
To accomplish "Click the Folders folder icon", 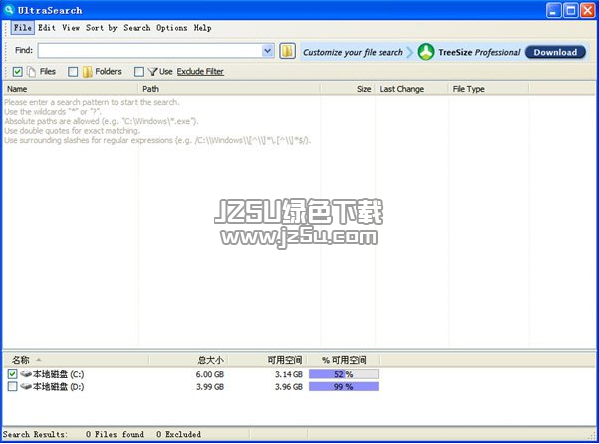I will 87,71.
